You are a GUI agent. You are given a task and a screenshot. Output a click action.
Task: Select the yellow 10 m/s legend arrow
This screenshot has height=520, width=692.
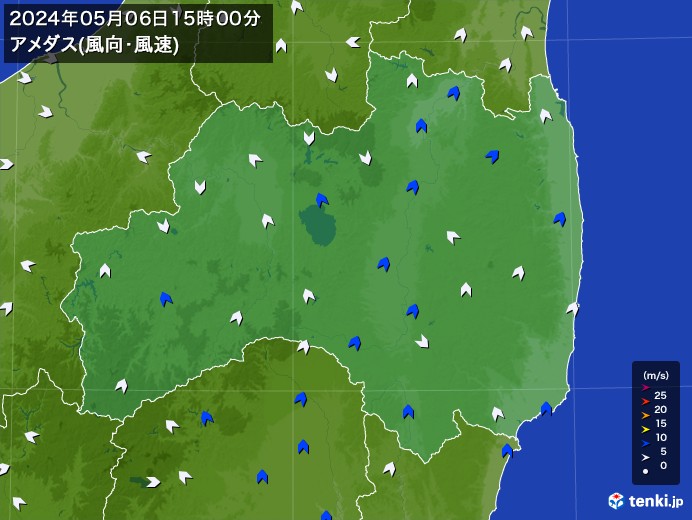tap(646, 430)
